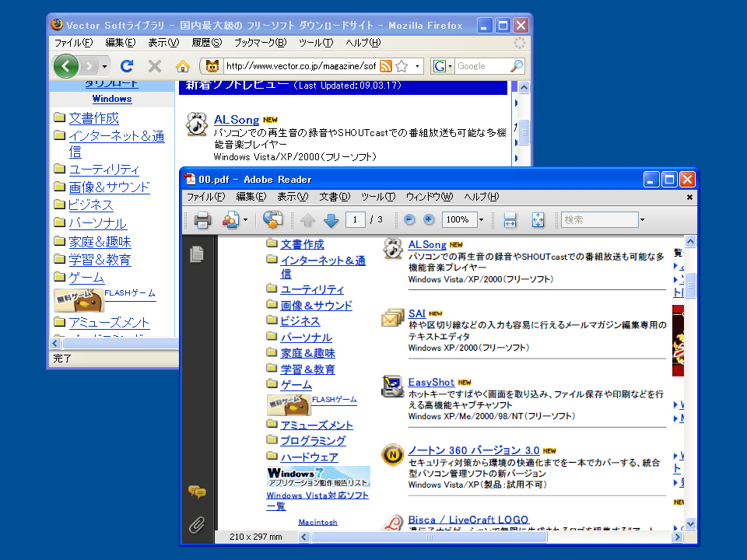Open ノートン 360 バージョン 3.0 link
747x560 pixels.
(x=474, y=450)
